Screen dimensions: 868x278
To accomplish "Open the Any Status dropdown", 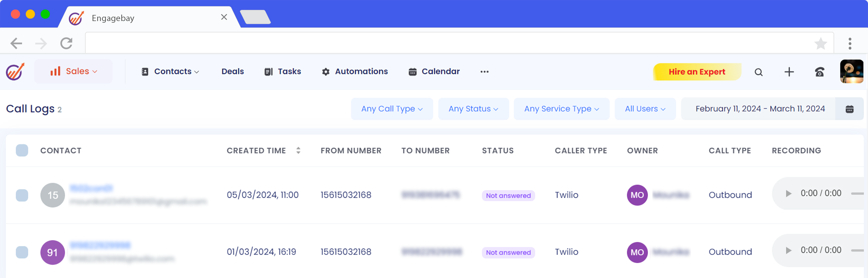I will pos(473,109).
